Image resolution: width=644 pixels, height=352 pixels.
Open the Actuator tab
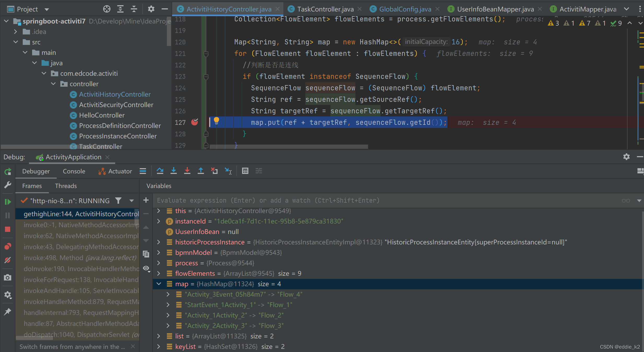click(115, 171)
